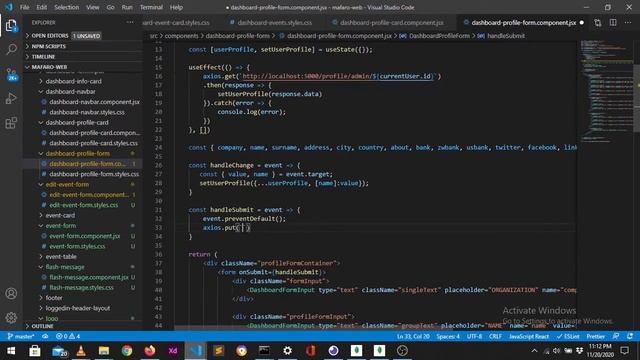
Task: Open the File menu
Action: [24, 7]
